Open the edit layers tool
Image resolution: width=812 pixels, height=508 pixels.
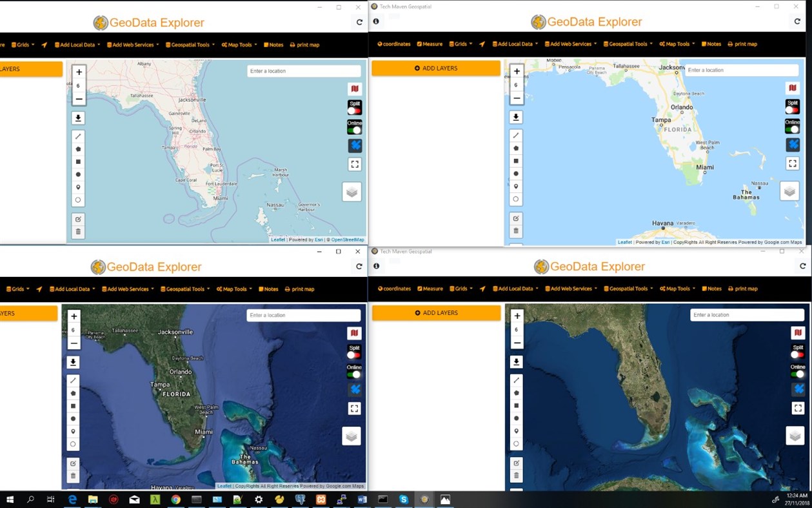[77, 218]
